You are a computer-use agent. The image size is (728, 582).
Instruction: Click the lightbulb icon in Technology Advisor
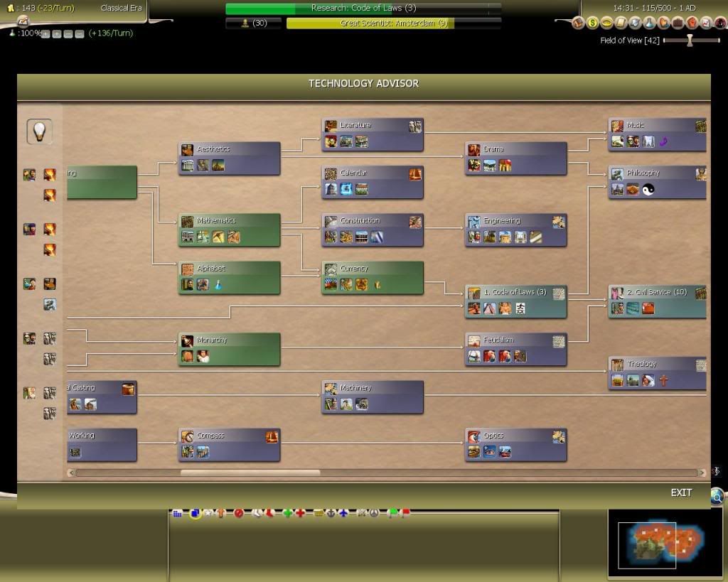40,131
